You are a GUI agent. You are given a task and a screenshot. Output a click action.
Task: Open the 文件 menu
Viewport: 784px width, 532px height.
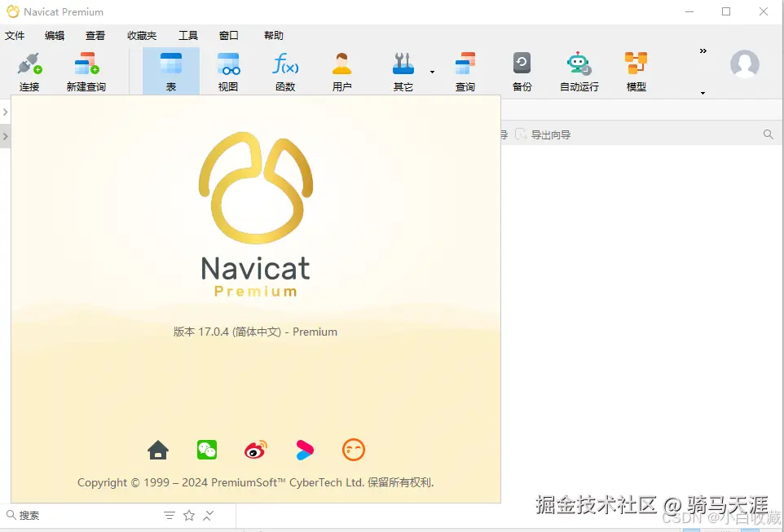coord(15,36)
